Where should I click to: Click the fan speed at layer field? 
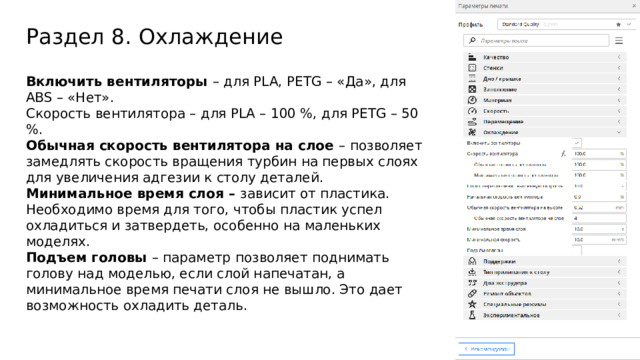[599, 218]
